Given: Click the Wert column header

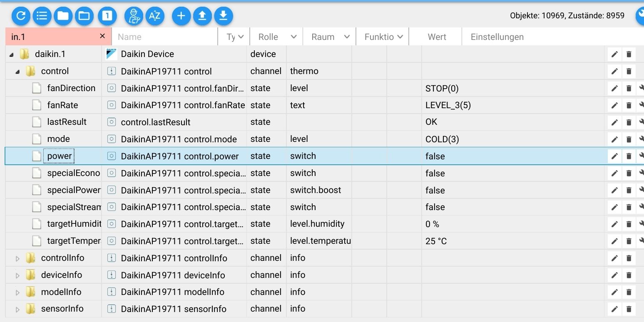Looking at the screenshot, I should click(437, 37).
